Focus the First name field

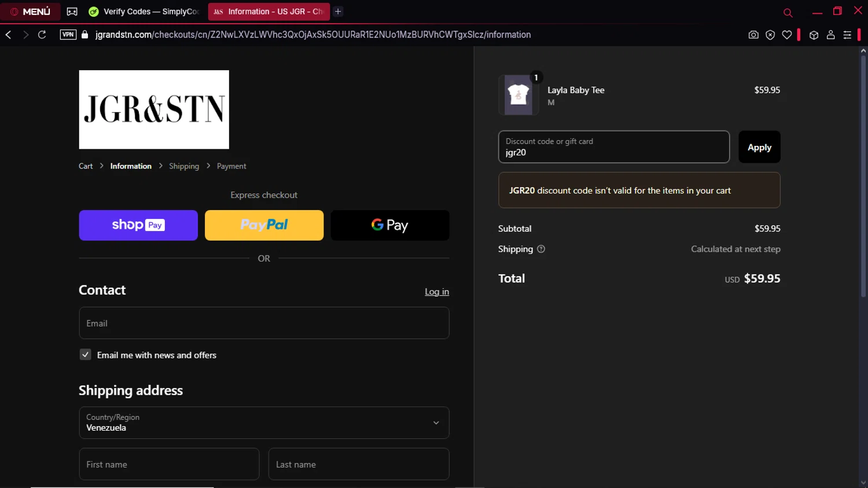(169, 464)
